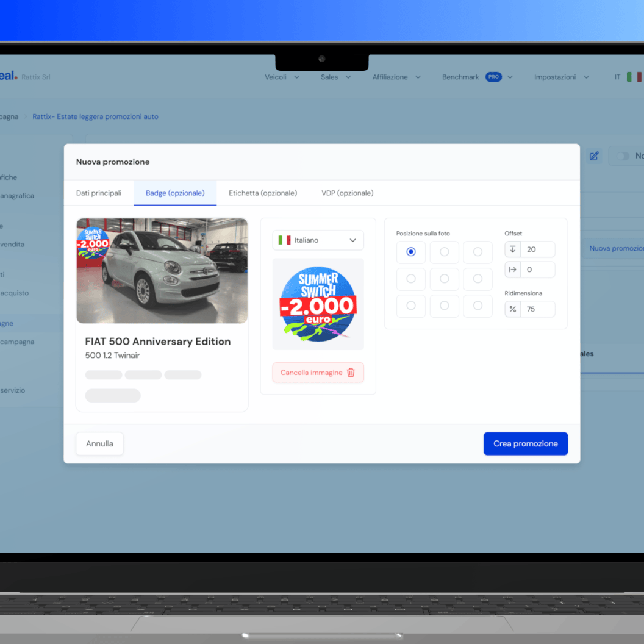Click the Italian flag in the language dropdown
Screen dimensions: 644x644
click(x=284, y=240)
